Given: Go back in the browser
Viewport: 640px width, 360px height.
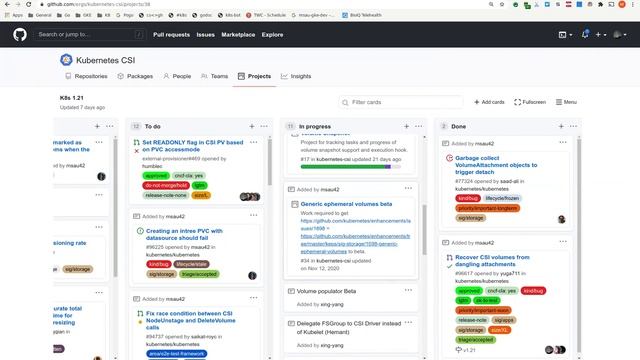Looking at the screenshot, I should pos(7,4).
